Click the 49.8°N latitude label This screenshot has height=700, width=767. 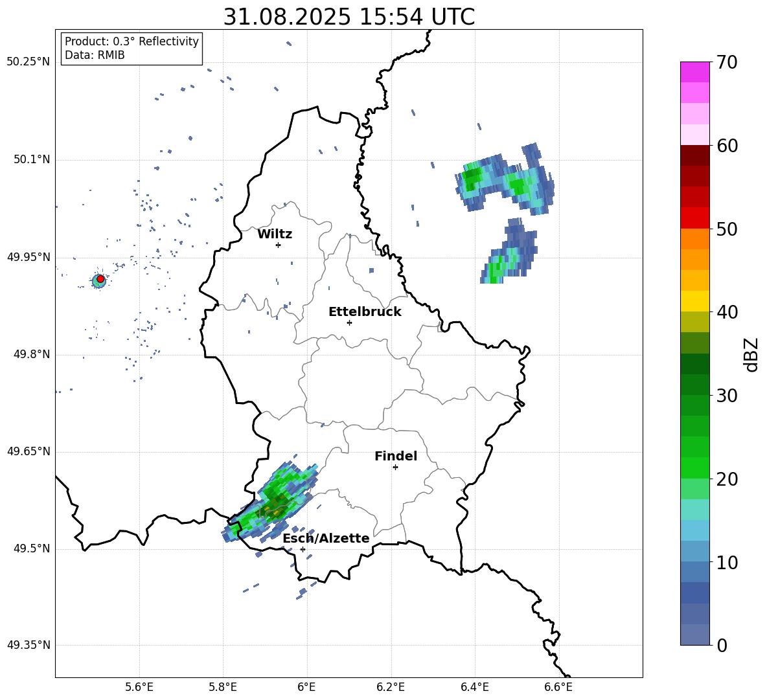click(x=32, y=354)
